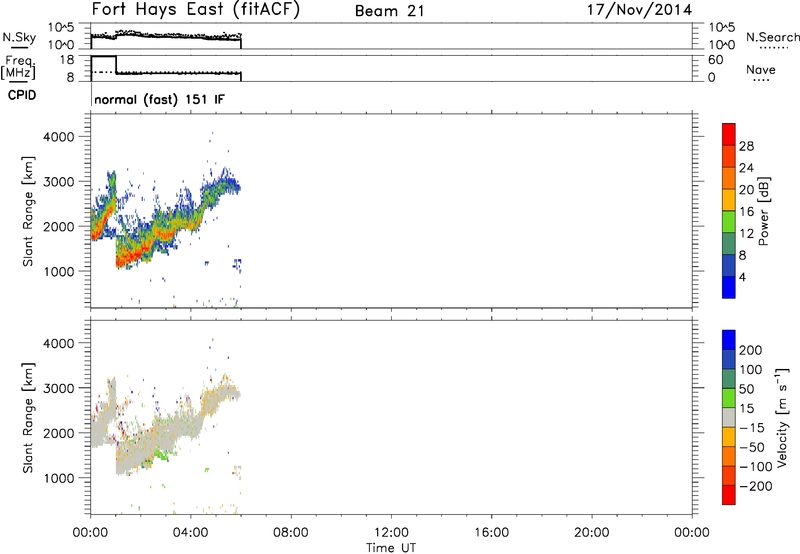Select the top red segment of power color bar

point(729,134)
